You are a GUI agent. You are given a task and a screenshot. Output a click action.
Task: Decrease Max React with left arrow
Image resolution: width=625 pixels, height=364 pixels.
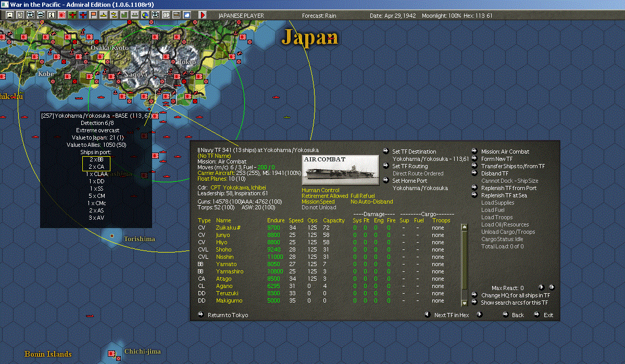[x=541, y=287]
